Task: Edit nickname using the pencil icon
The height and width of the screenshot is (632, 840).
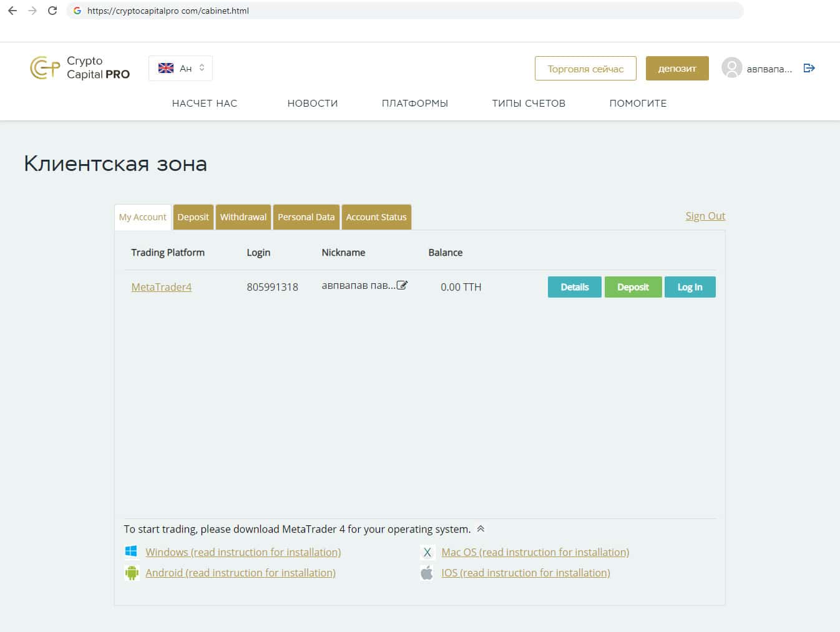Action: click(403, 285)
